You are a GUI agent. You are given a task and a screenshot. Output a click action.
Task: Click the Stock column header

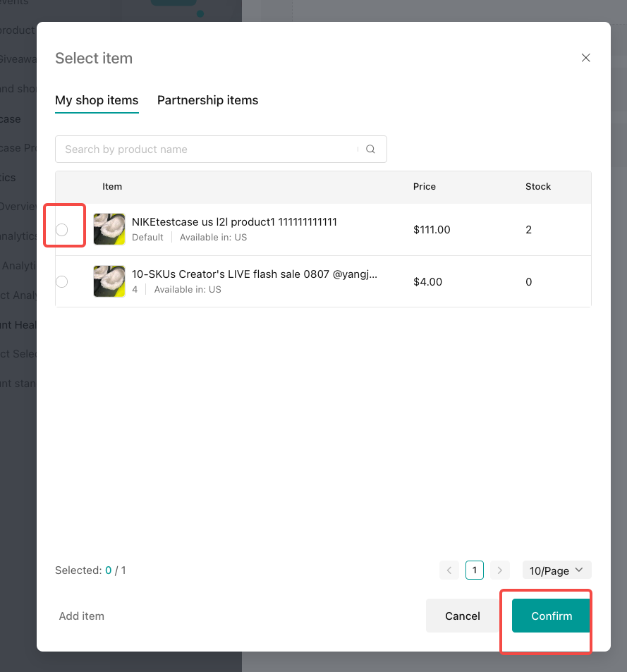point(538,187)
